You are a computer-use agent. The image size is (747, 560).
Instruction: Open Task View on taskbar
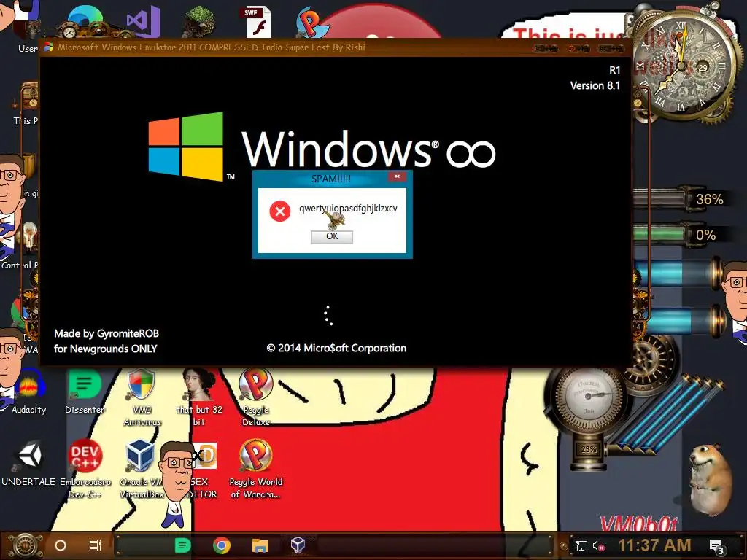coord(96,545)
